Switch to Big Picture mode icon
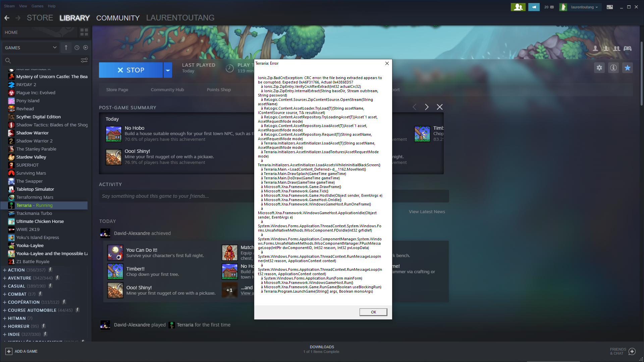Screen dimensions: 644x362 coord(610,7)
